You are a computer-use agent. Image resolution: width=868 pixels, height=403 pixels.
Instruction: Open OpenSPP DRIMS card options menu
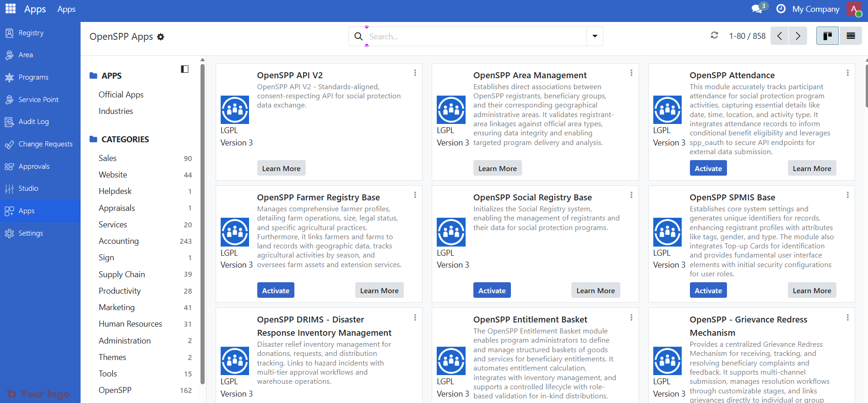415,317
